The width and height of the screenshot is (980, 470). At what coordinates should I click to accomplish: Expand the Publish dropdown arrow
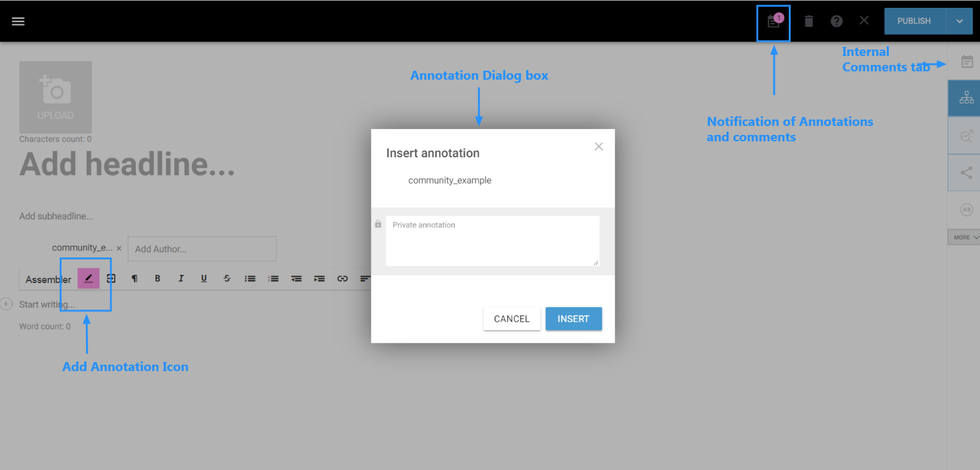coord(960,21)
